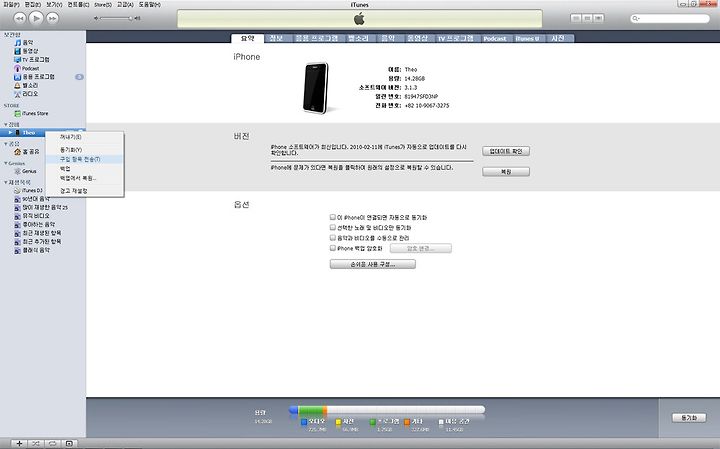Image resolution: width=720 pixels, height=449 pixels.
Task: Collapse the 재생목록 (Playlists) section
Action: pos(6,182)
